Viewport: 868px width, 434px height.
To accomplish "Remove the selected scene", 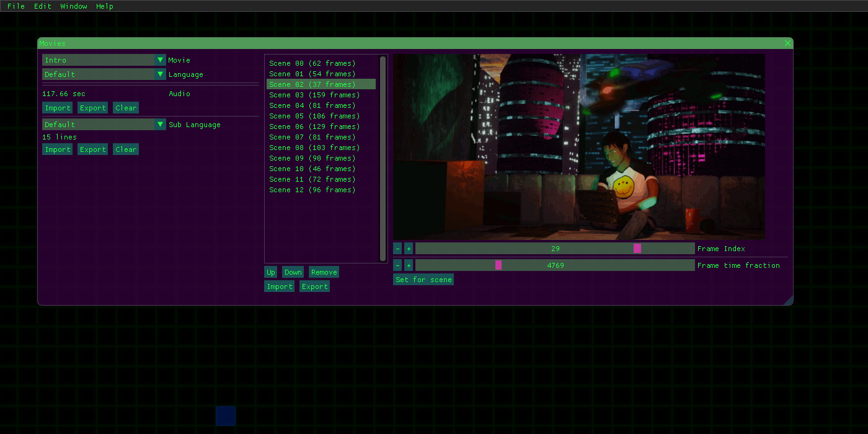I will tap(324, 272).
